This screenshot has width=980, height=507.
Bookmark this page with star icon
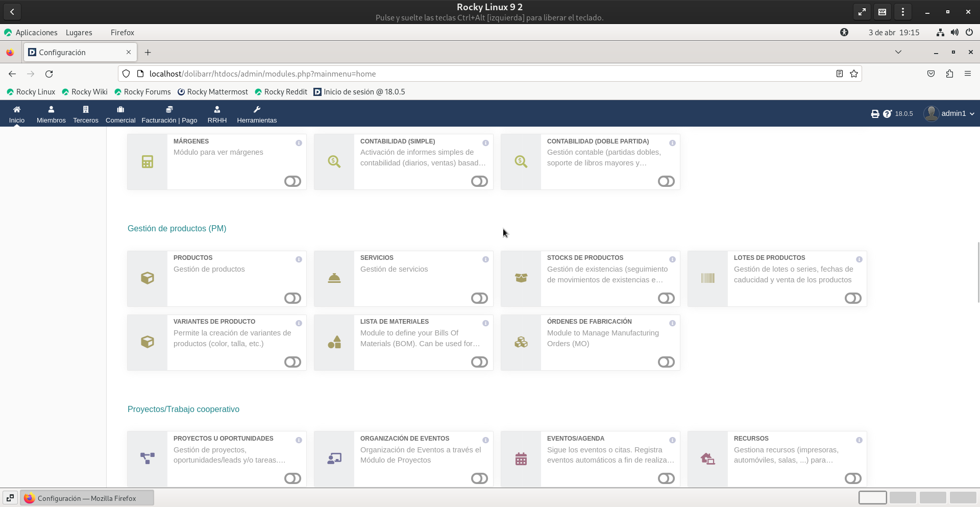pyautogui.click(x=854, y=74)
